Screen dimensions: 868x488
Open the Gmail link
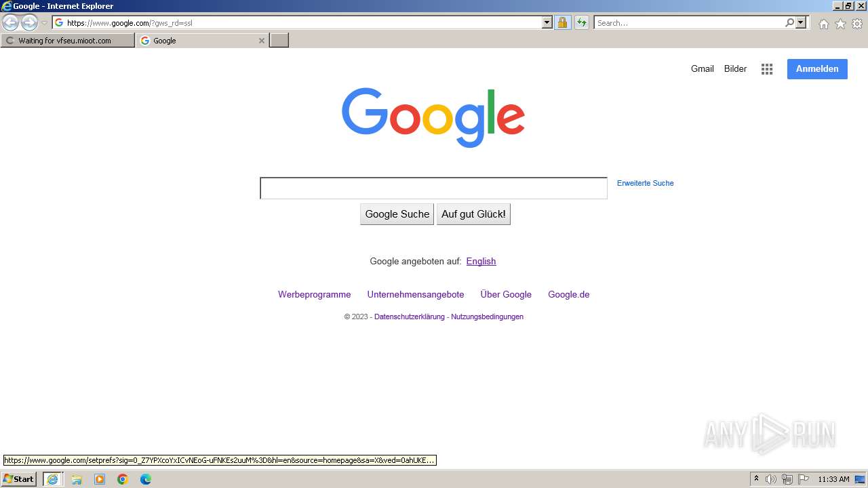(x=703, y=68)
